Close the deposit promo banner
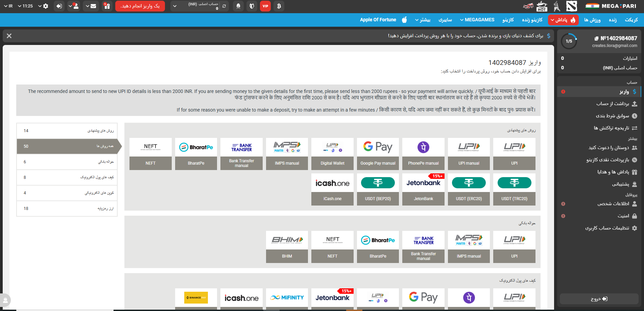The height and width of the screenshot is (311, 644). click(x=9, y=36)
